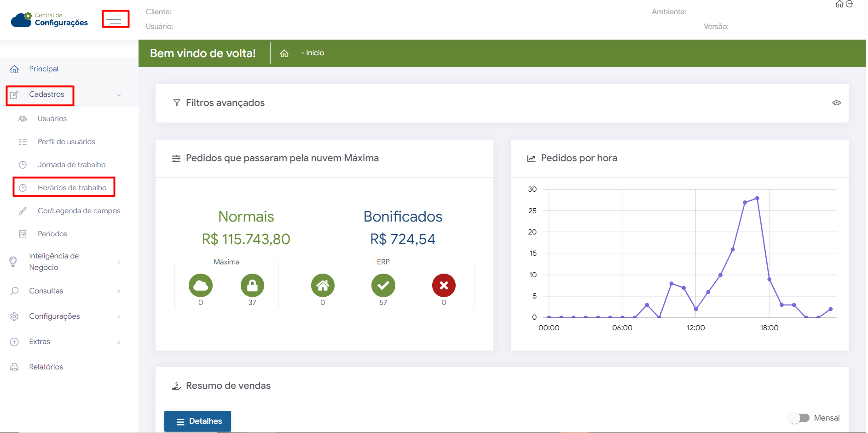Click the gear icon for Configurações
Image resolution: width=868 pixels, height=433 pixels.
pyautogui.click(x=14, y=316)
